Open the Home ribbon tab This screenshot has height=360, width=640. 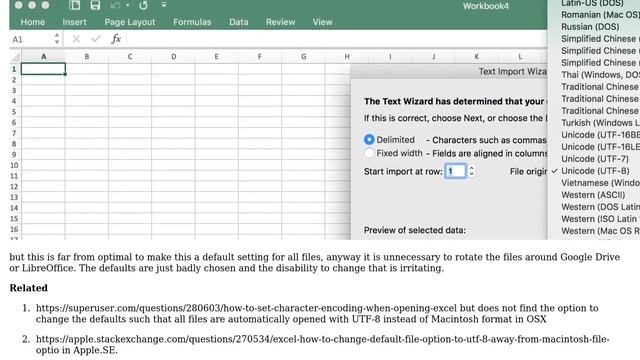tap(33, 22)
